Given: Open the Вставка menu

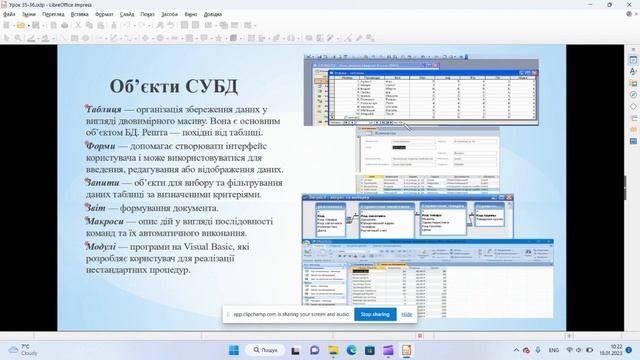Looking at the screenshot, I should tap(80, 14).
